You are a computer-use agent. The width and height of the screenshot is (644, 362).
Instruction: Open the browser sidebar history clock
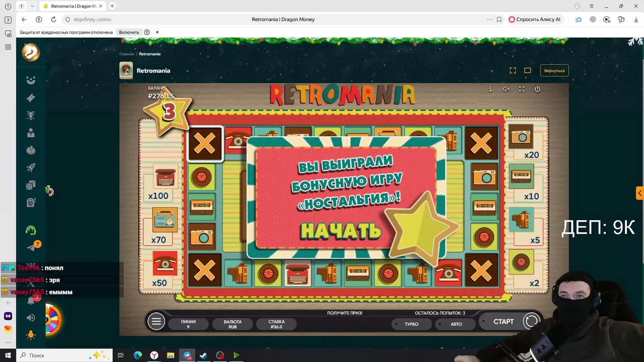(x=8, y=6)
